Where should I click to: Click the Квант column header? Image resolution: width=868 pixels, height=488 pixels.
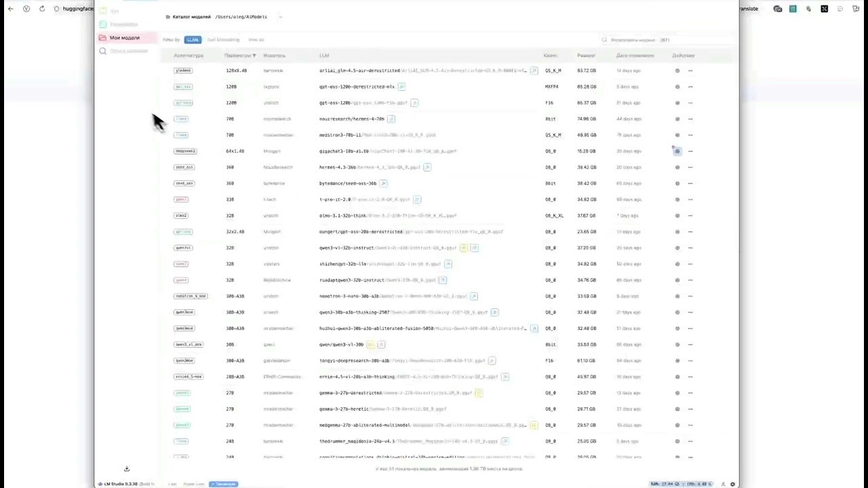(x=550, y=56)
